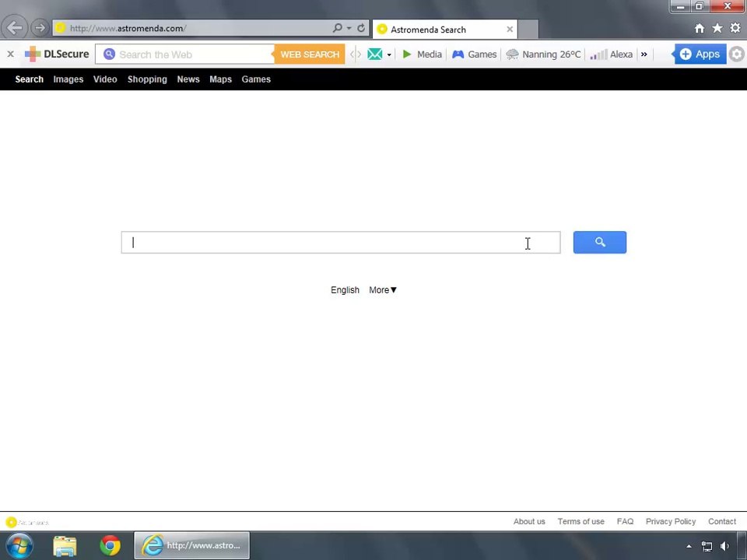Click the blue magnifier search button
This screenshot has height=560, width=747.
click(600, 243)
